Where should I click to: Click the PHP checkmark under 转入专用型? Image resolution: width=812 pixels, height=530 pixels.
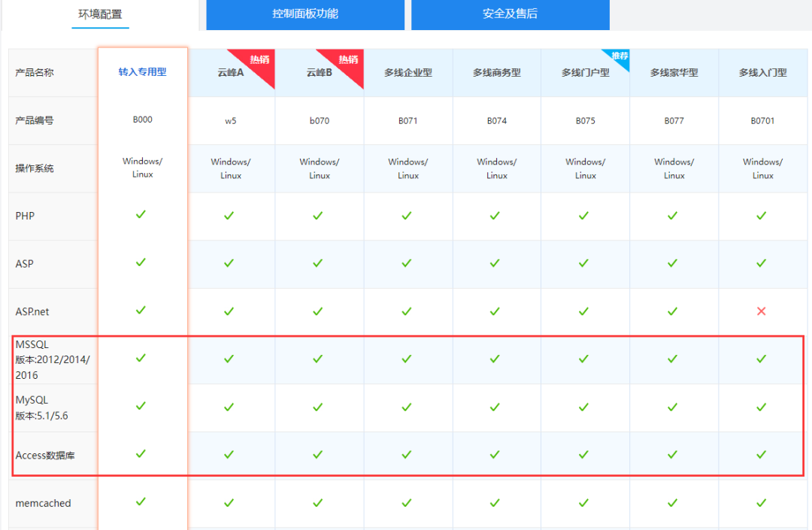[x=141, y=214]
